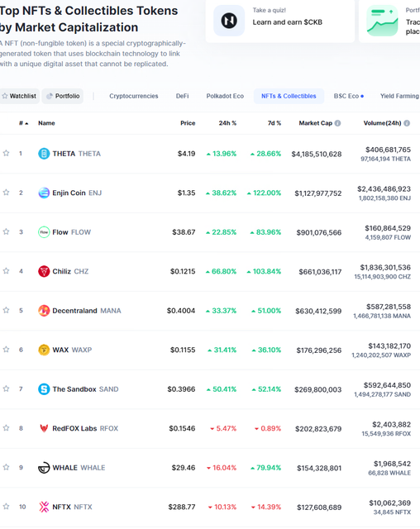Star Enjin Coin for watchlist
The width and height of the screenshot is (420, 529).
coord(6,193)
